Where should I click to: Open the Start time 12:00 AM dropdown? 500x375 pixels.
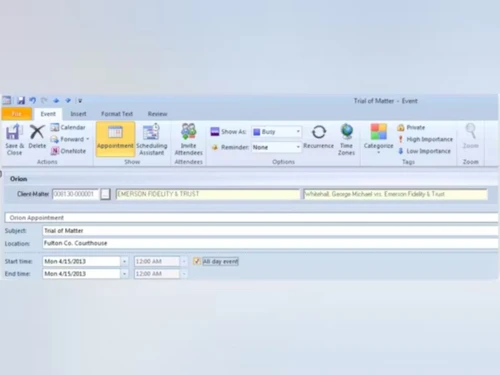184,261
